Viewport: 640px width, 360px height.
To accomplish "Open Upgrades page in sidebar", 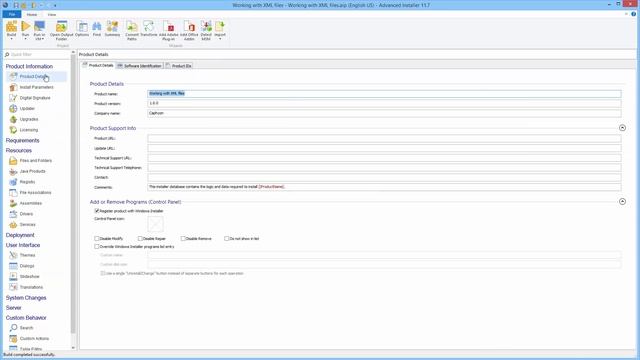I will point(29,119).
